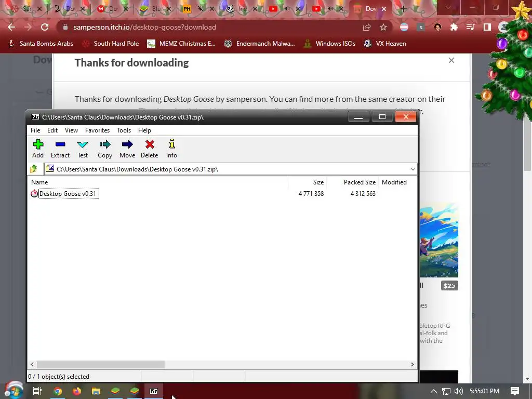
Task: Select the Desktop Goose v0.31 file entry
Action: click(68, 194)
